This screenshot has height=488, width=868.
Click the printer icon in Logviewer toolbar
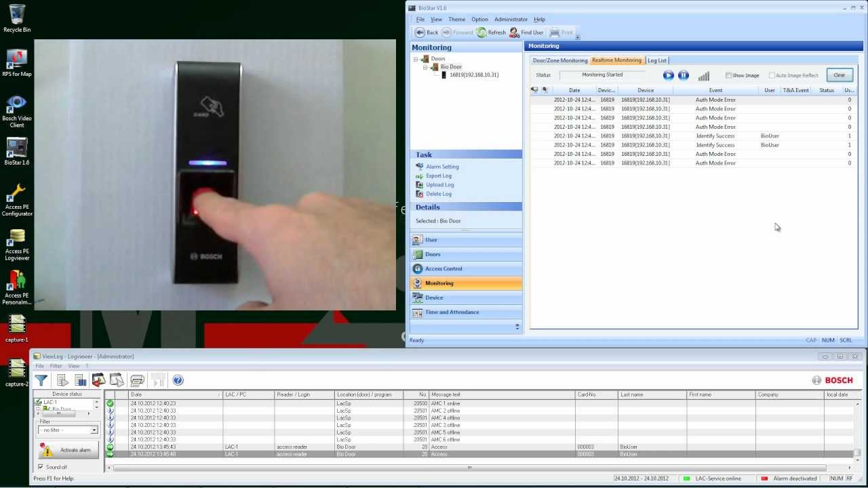point(137,380)
